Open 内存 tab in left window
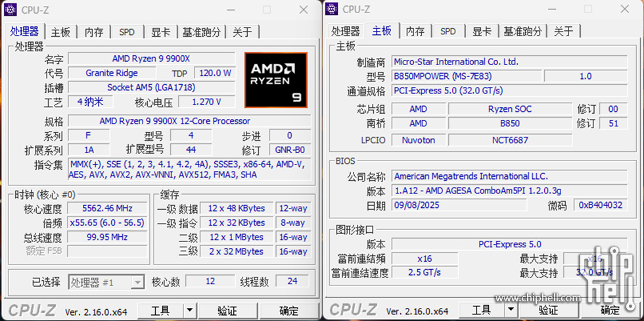Image resolution: width=644 pixels, height=321 pixels. pos(94,32)
